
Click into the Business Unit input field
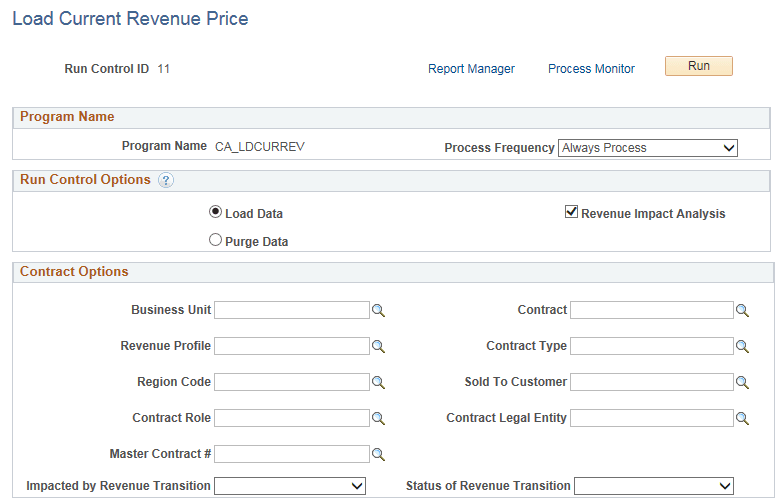292,310
